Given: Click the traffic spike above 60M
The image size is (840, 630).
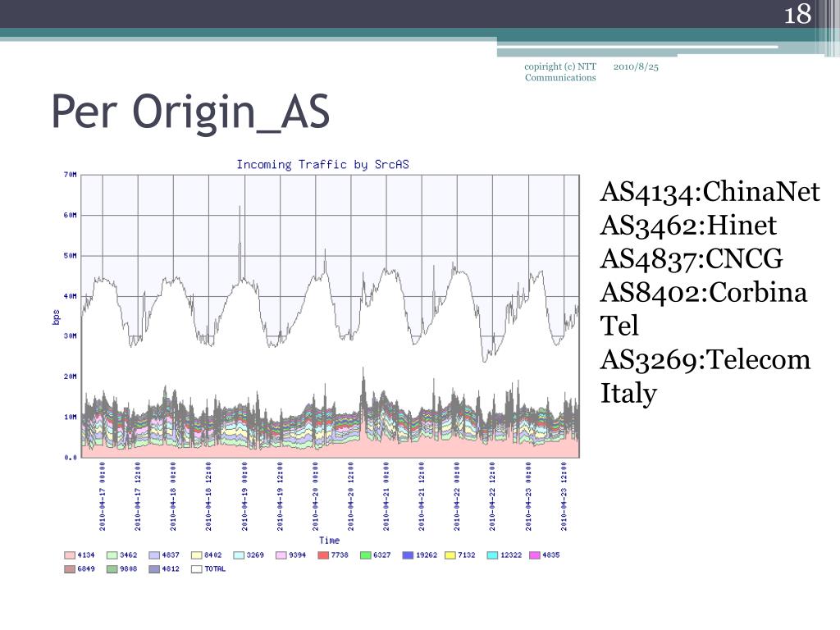Looking at the screenshot, I should [240, 210].
